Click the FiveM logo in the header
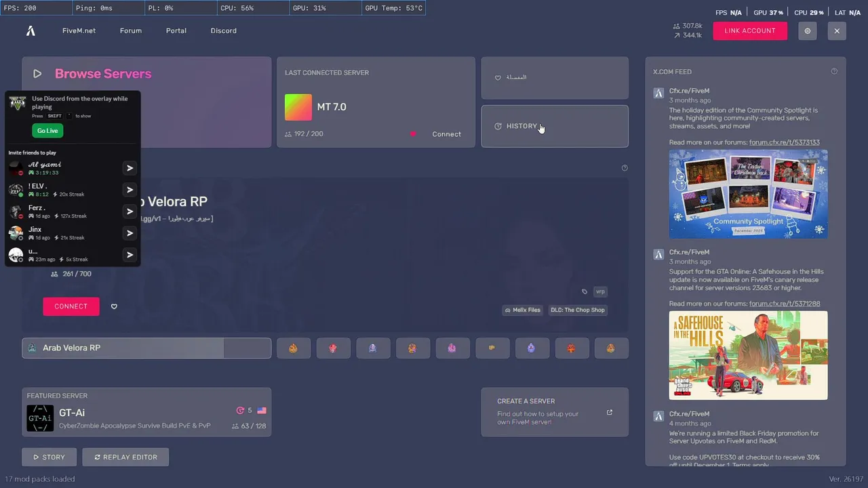Viewport: 868px width, 488px height. tap(31, 30)
